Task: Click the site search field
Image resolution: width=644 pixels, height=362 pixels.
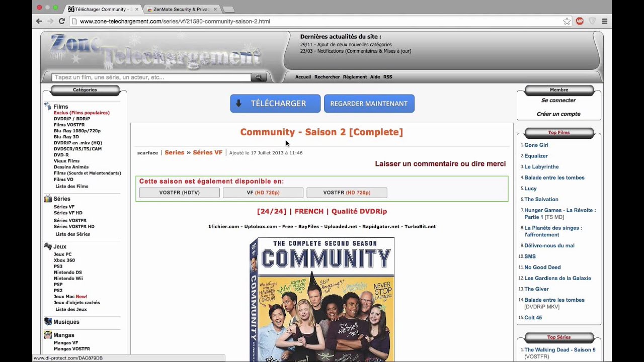Action: 151,77
